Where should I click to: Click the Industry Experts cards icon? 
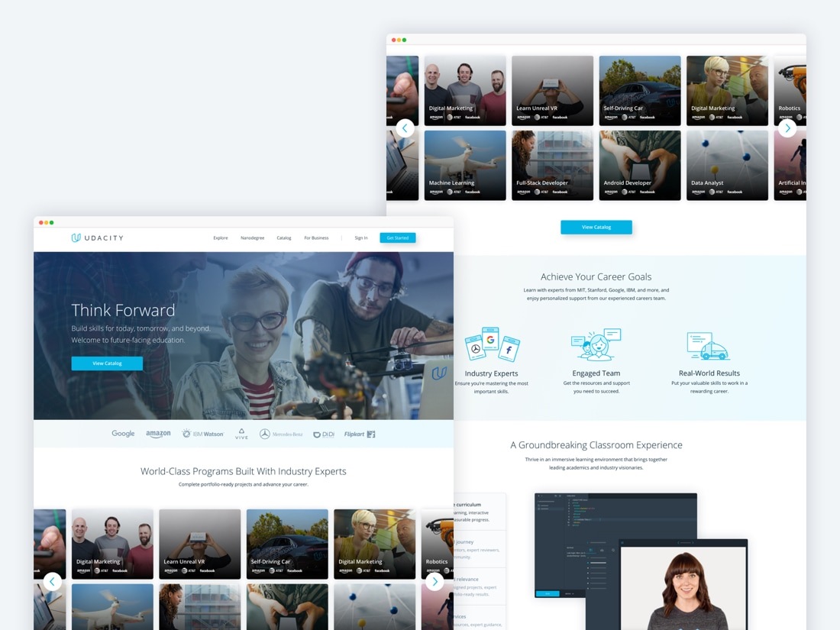[492, 345]
